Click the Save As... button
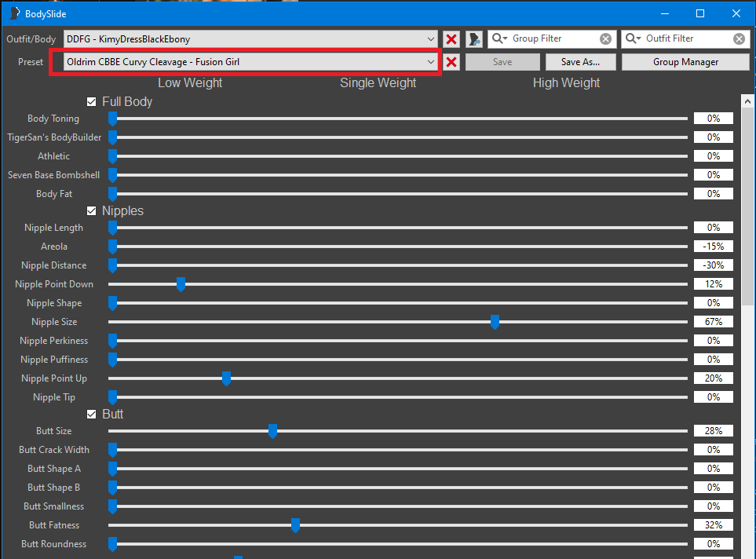Screen dimensions: 756x559 [x=581, y=62]
